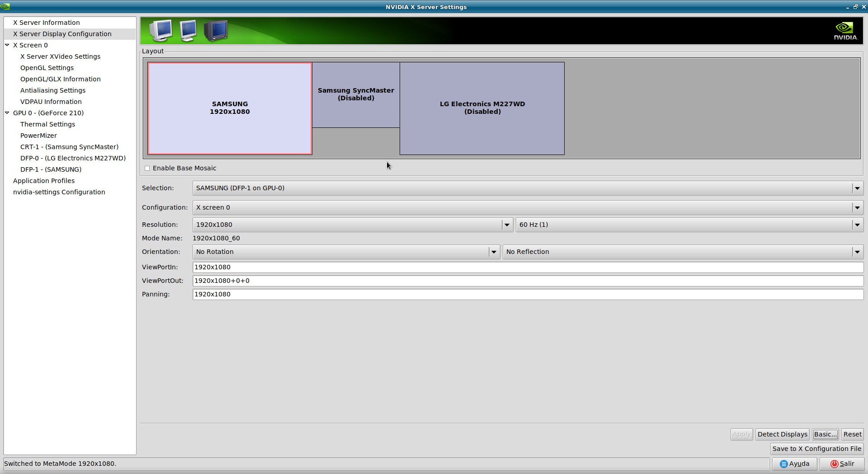
Task: Click the dark television banner icon
Action: pos(216,31)
